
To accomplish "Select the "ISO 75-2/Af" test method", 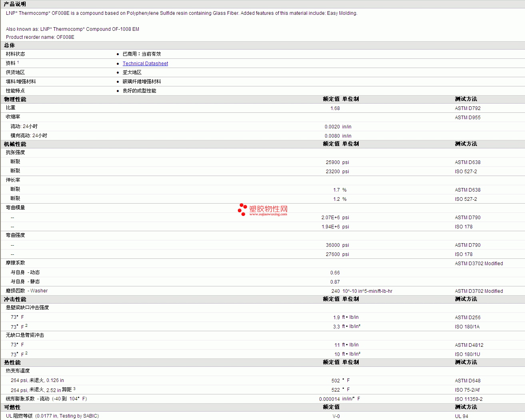I will 467,390.
